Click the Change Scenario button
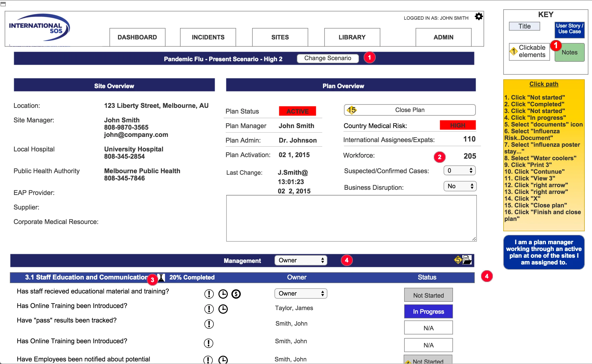 point(328,58)
